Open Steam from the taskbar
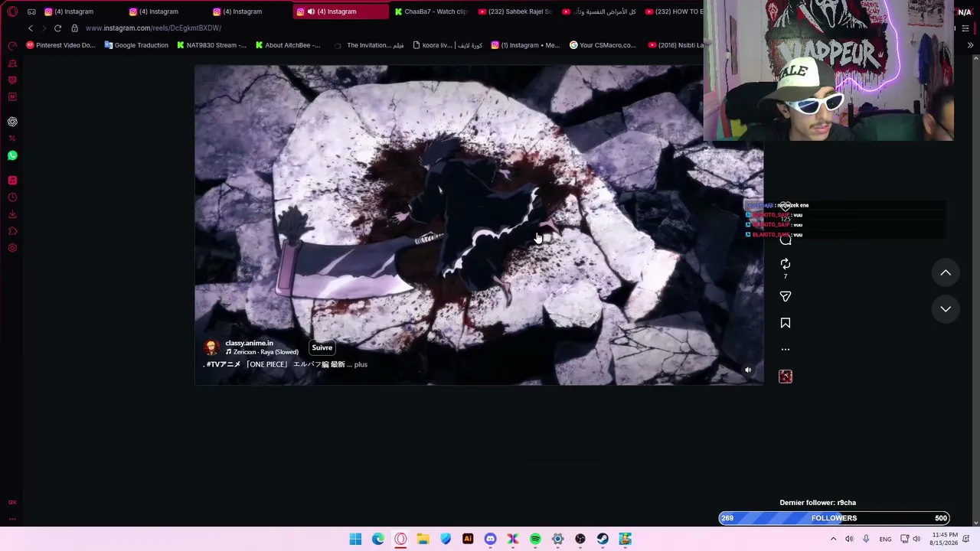The height and width of the screenshot is (551, 980). [x=603, y=539]
